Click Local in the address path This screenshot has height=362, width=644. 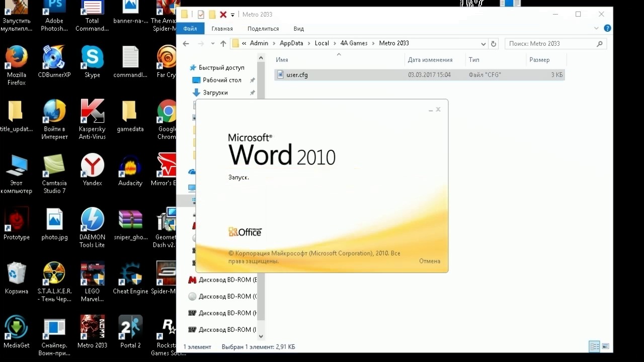[x=322, y=43]
